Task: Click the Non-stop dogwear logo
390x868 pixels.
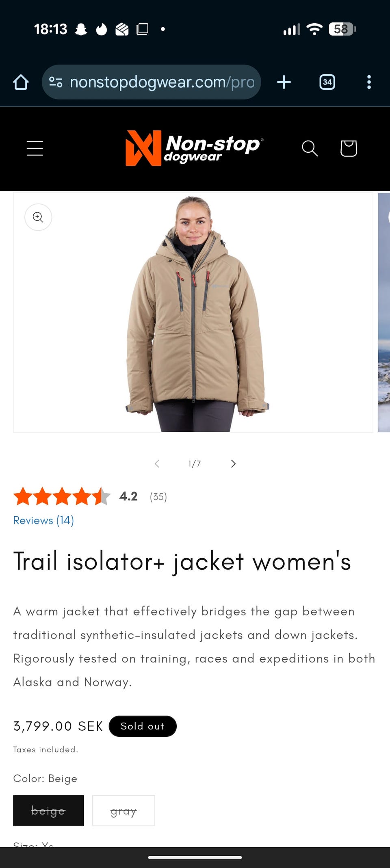Action: [x=195, y=148]
